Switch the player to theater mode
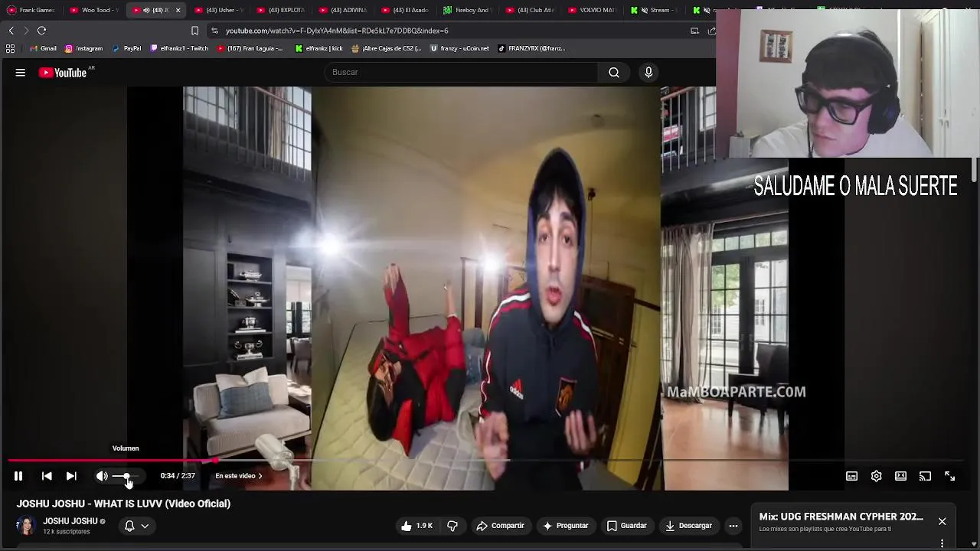 coord(901,476)
